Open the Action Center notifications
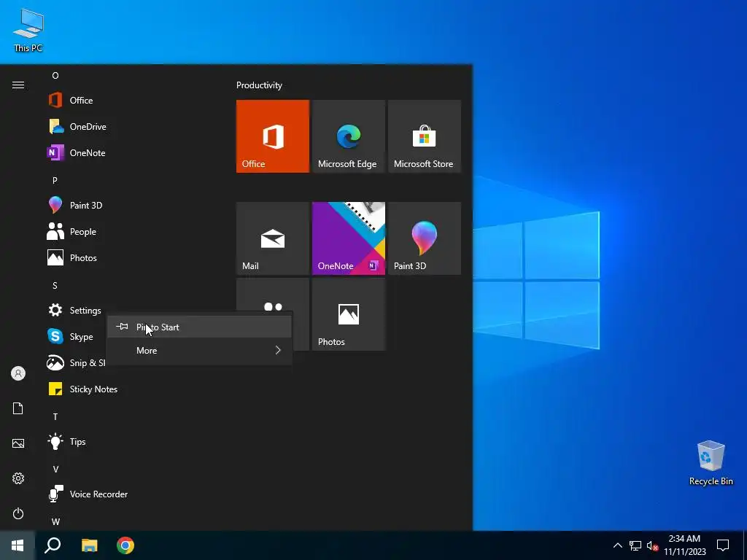 723,545
